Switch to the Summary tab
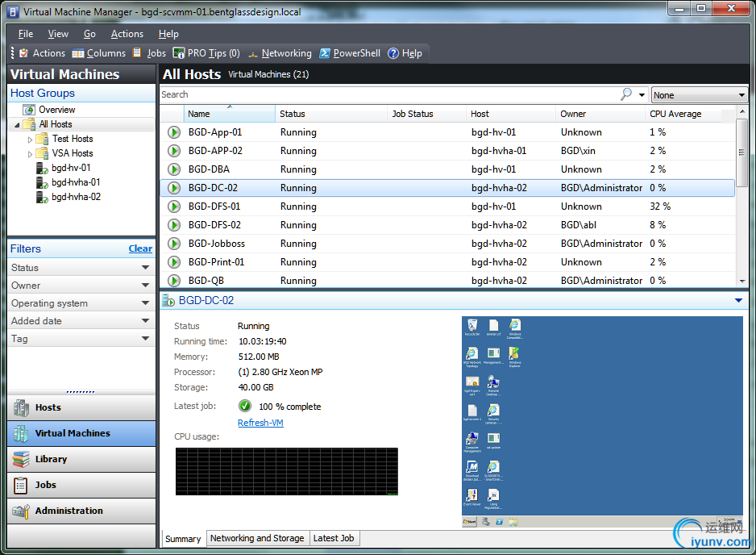 [183, 539]
